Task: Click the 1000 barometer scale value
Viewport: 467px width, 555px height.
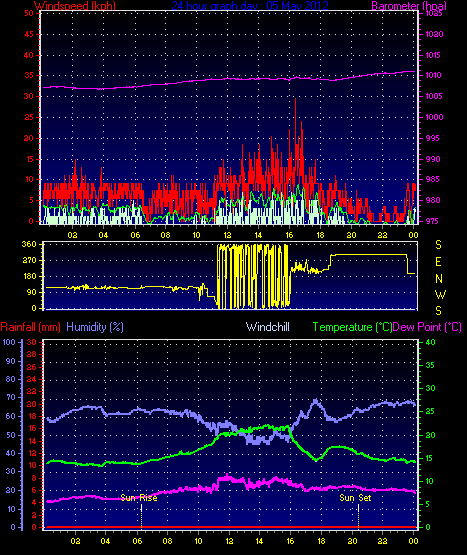Action: point(434,117)
